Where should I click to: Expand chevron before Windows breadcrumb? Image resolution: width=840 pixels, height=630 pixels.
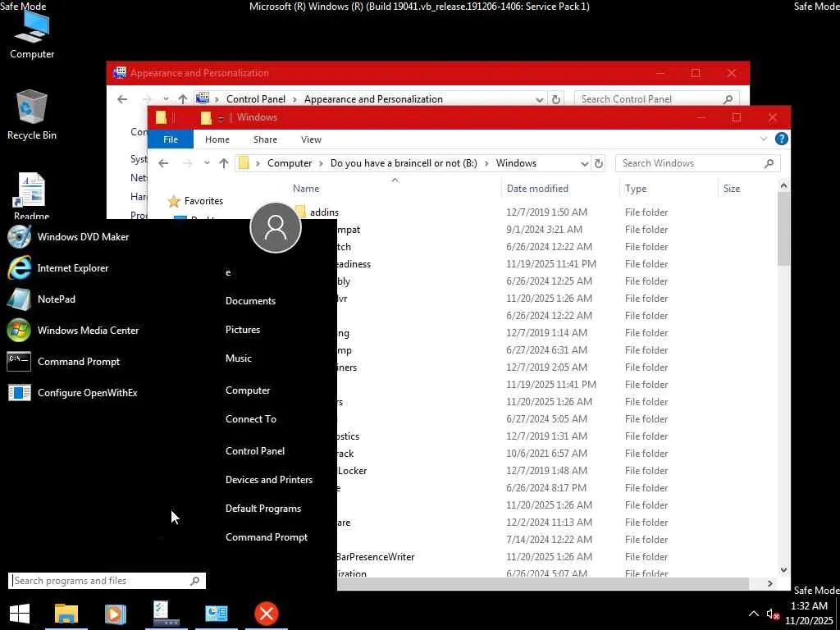pos(487,163)
